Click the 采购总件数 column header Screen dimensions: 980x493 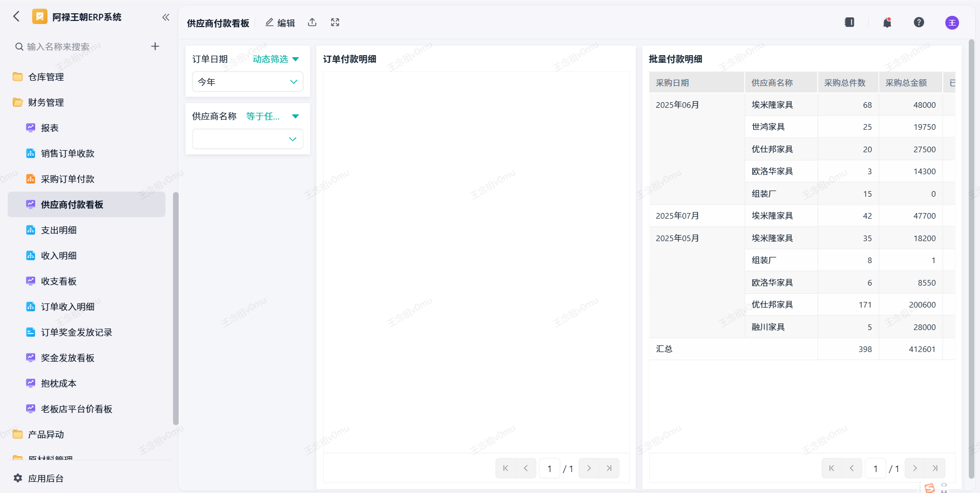tap(848, 83)
